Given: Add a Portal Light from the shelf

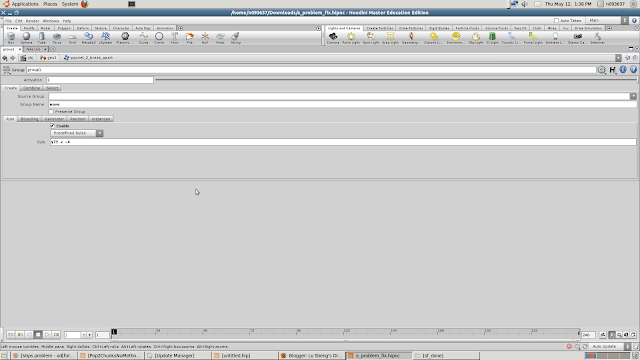Looking at the screenshot, I should point(533,38).
